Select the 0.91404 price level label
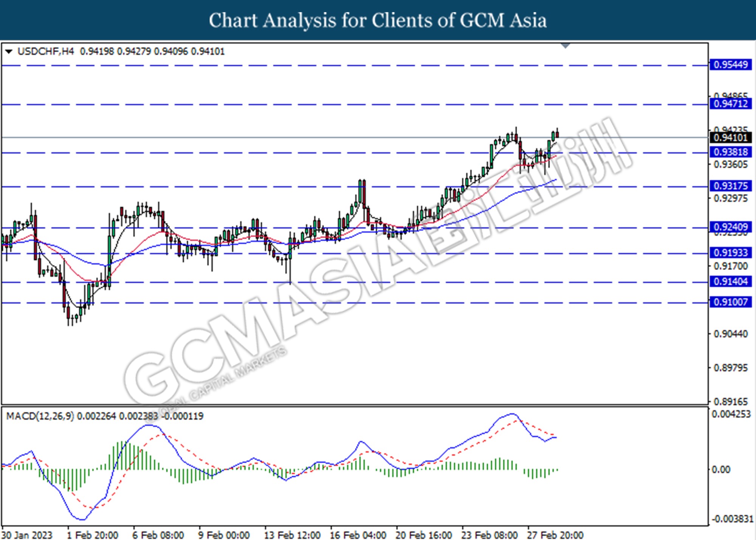 (x=730, y=281)
